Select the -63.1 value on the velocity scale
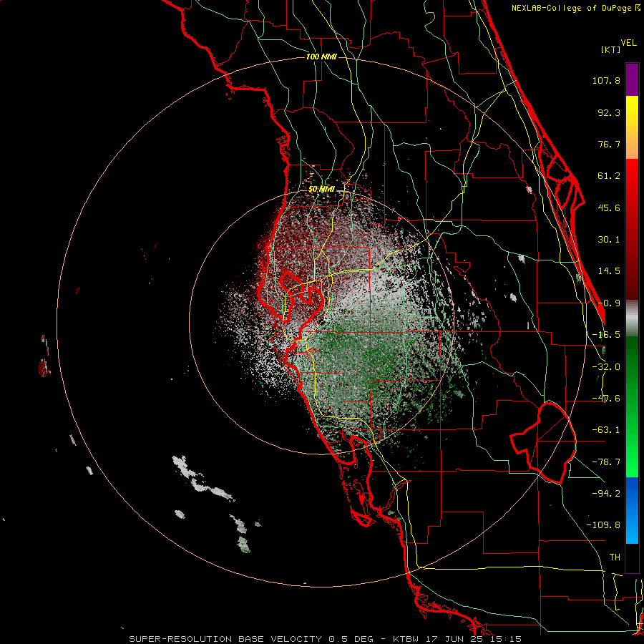The image size is (644, 644). pos(606,430)
